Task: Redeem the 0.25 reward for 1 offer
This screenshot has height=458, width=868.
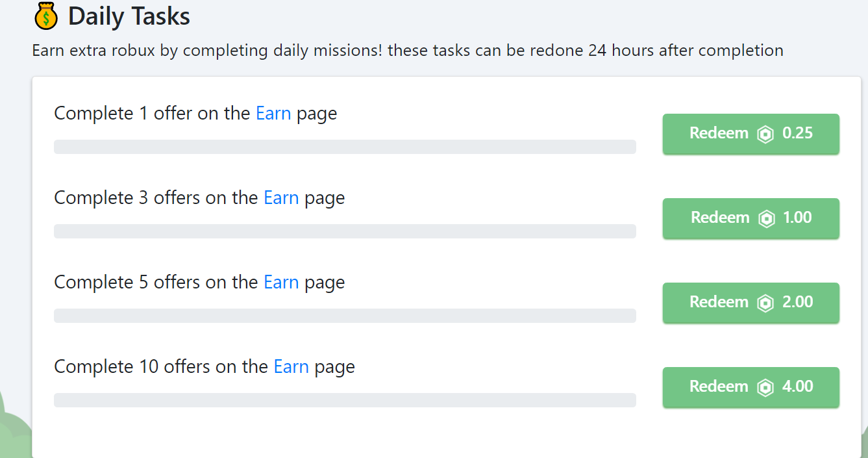Action: (751, 134)
